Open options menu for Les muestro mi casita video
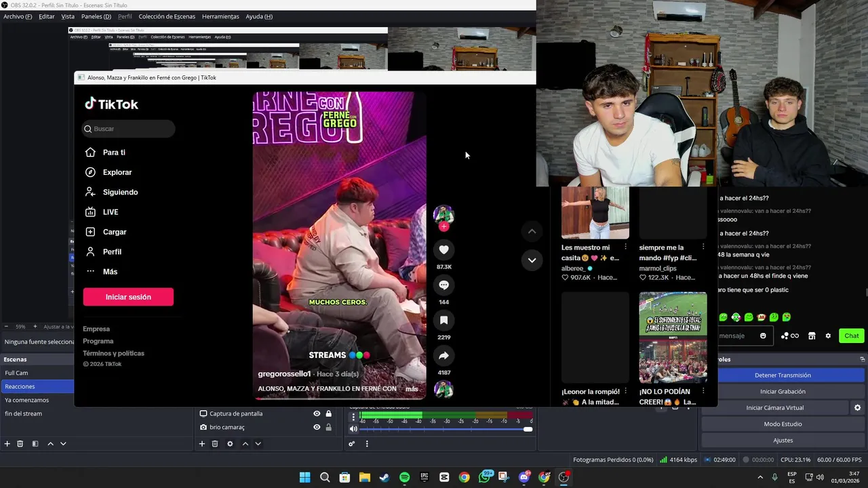Viewport: 868px width, 488px height. pyautogui.click(x=625, y=247)
